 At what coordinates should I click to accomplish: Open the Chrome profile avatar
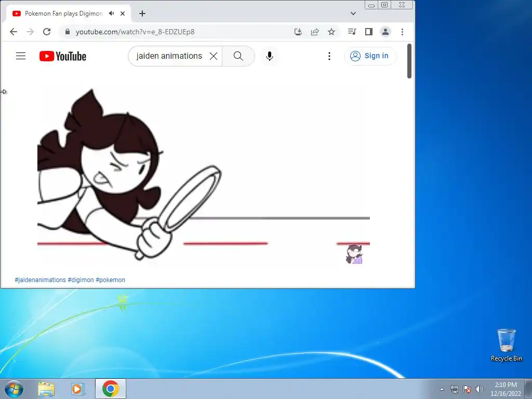[x=385, y=32]
